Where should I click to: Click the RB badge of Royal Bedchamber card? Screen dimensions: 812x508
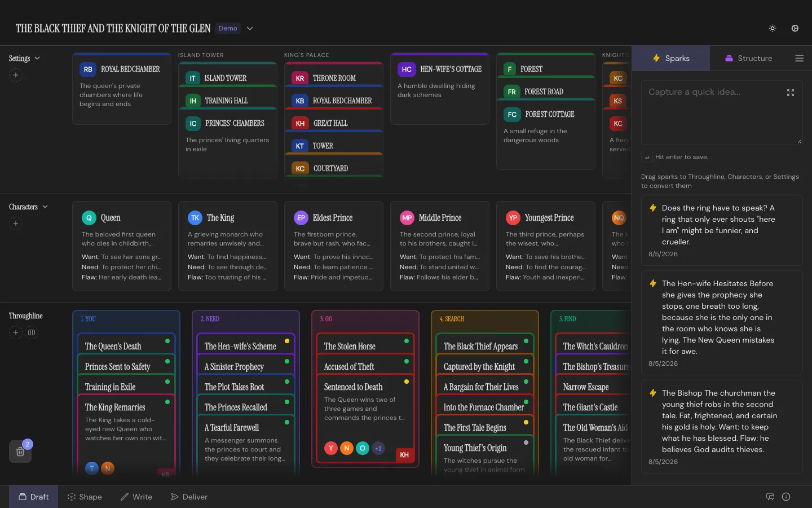click(x=88, y=69)
